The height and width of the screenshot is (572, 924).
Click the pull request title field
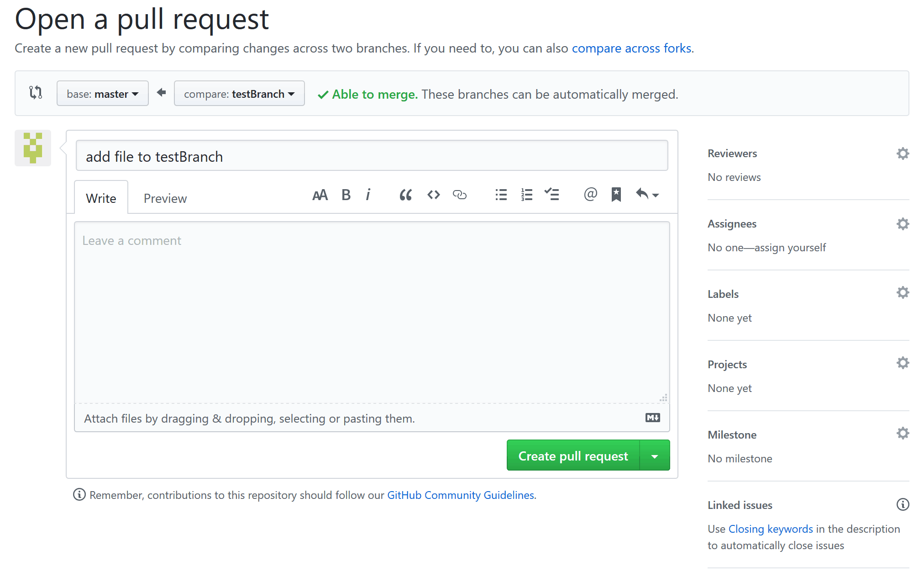pos(372,156)
